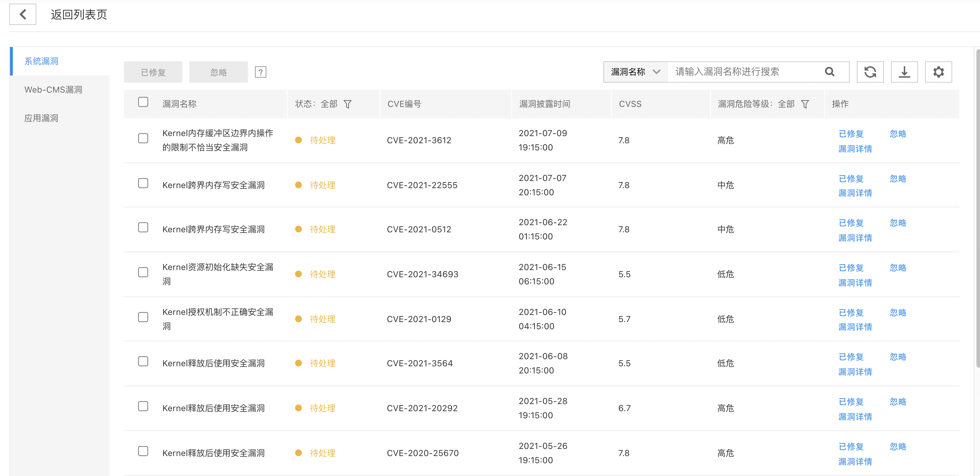Check the CVE-2021-20292 row checkbox
The image size is (980, 476).
[x=143, y=406]
